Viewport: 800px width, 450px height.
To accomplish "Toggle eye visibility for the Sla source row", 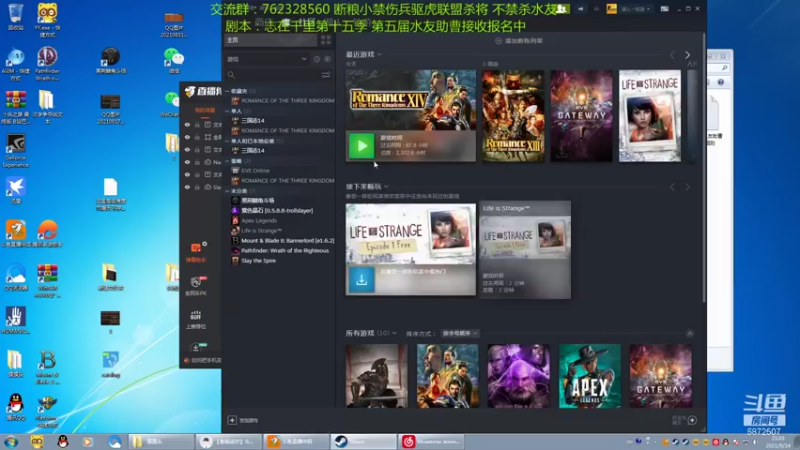I will click(x=187, y=187).
